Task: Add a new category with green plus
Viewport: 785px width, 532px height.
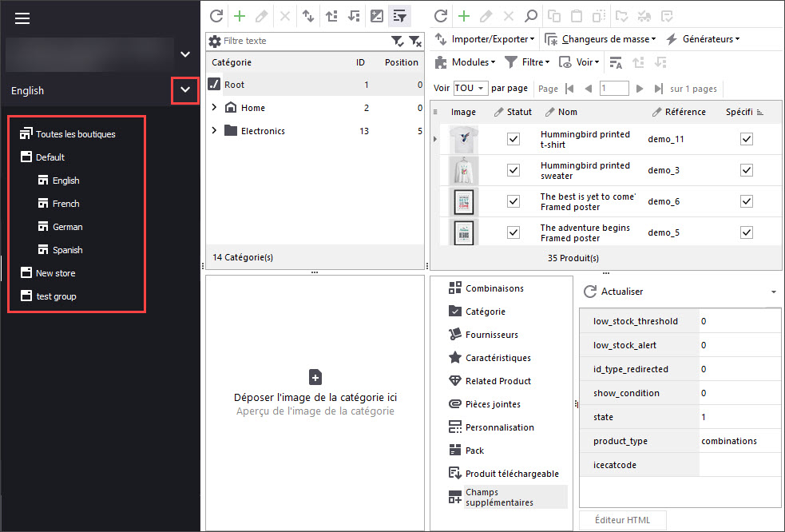Action: (x=240, y=16)
